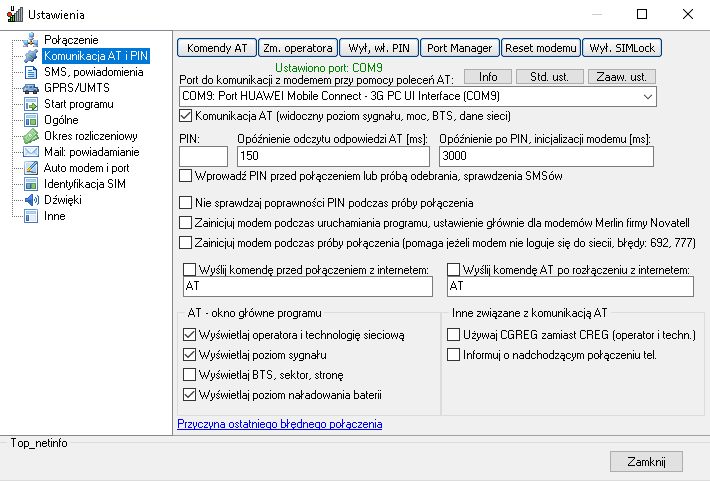Click the Komendy AT button
The height and width of the screenshot is (481, 710).
click(x=216, y=47)
